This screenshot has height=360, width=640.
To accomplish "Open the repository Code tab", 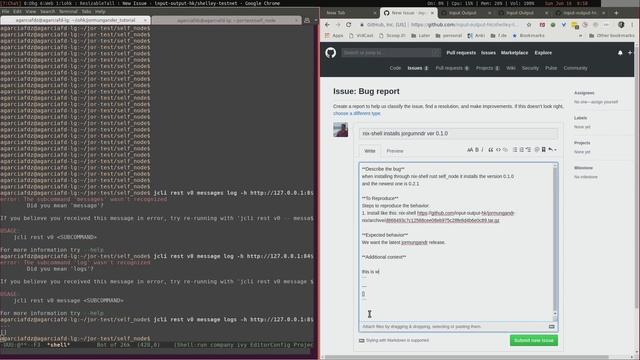I will pos(395,68).
